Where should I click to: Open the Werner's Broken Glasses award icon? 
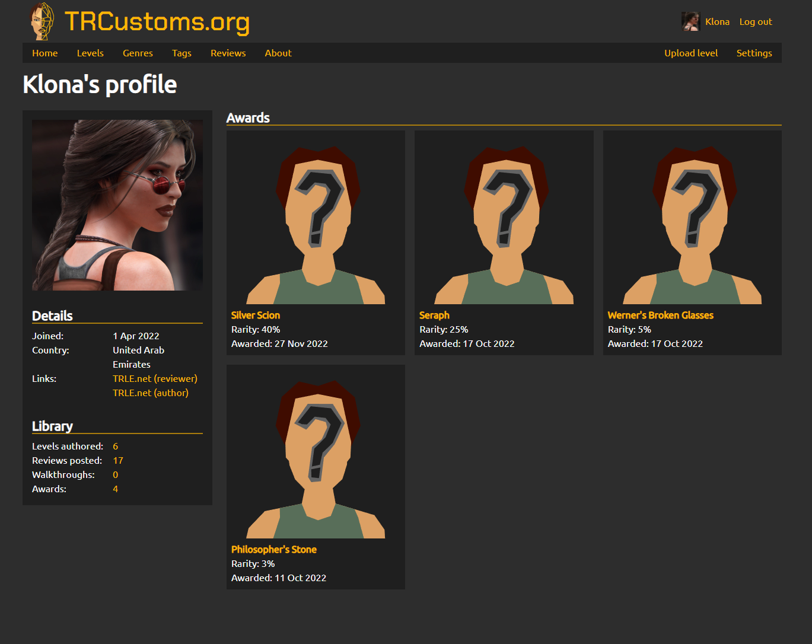692,222
